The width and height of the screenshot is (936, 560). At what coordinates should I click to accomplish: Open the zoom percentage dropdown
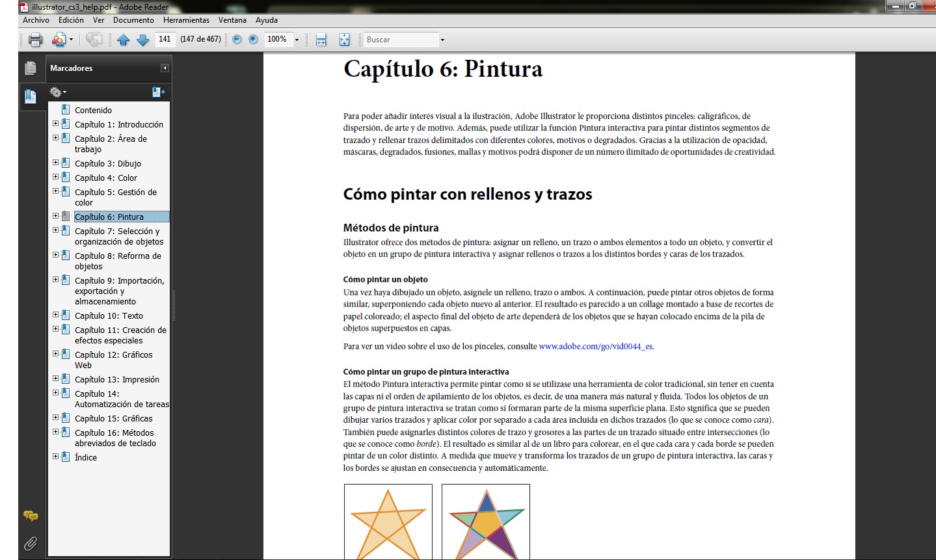(297, 39)
